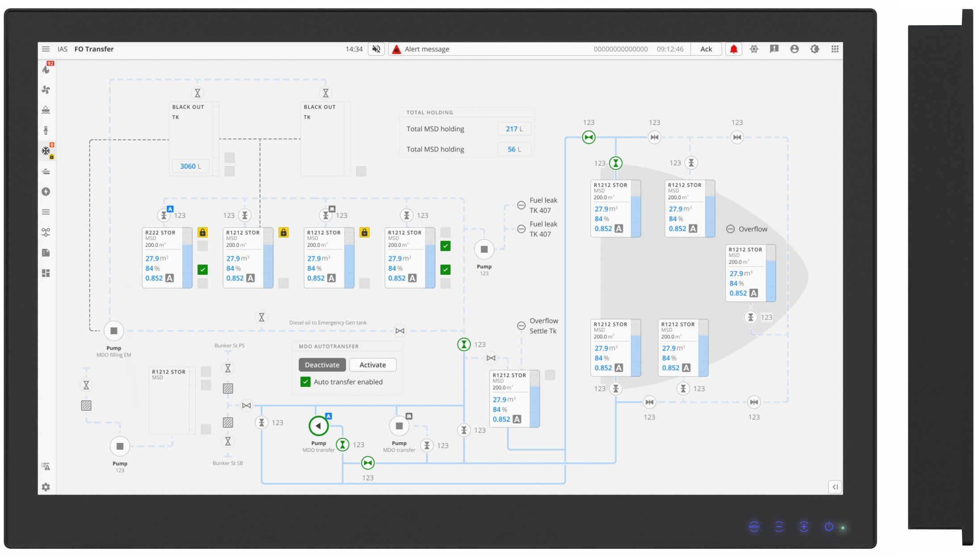
Task: Click the monitor power hardware button
Action: [829, 527]
